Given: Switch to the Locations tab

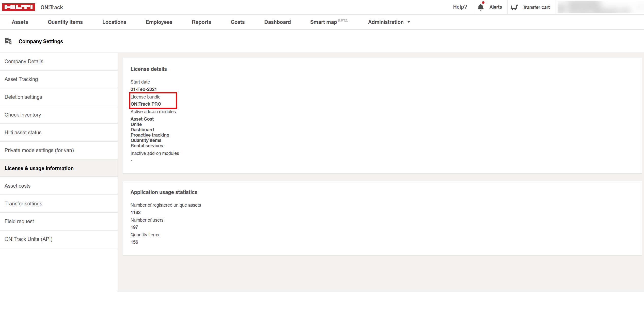Looking at the screenshot, I should click(114, 22).
